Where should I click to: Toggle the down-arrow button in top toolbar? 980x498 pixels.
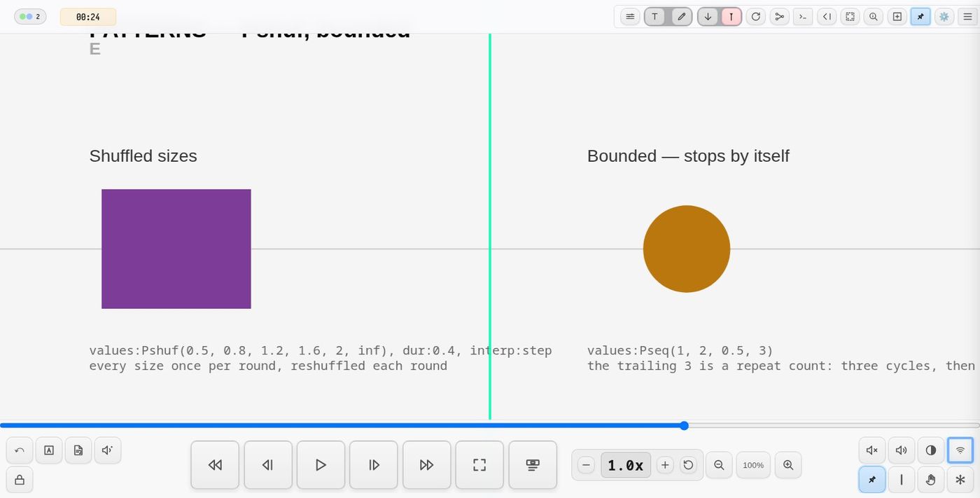708,17
